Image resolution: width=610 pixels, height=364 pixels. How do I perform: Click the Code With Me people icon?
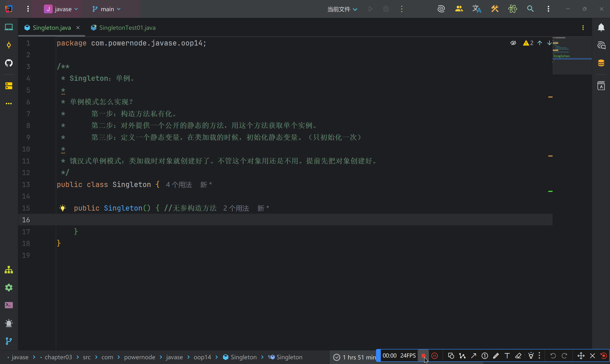coord(459,9)
